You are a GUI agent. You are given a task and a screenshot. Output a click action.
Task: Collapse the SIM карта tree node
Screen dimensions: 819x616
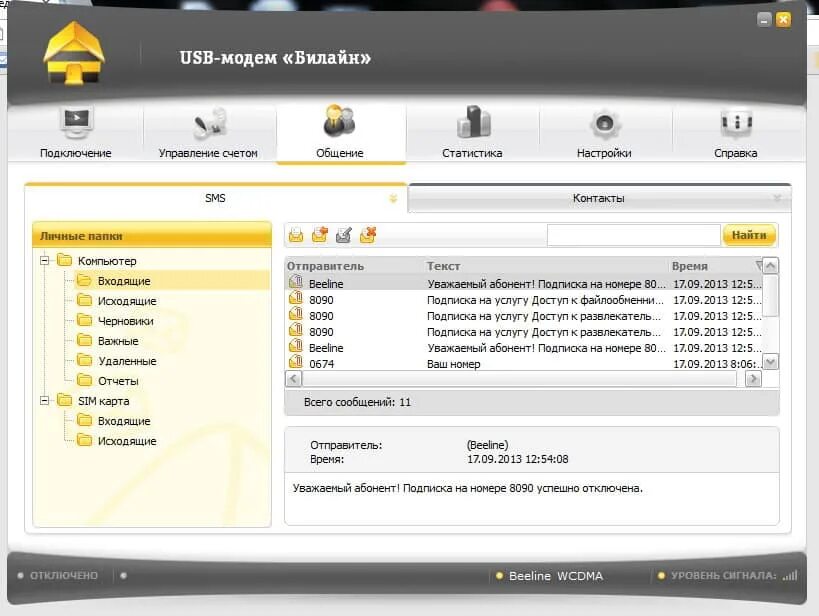tap(45, 401)
